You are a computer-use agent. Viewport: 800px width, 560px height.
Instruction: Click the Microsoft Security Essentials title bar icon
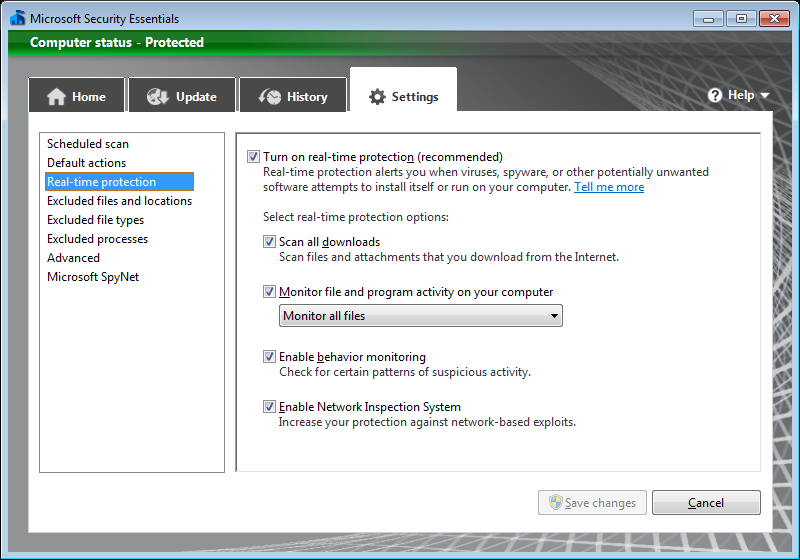17,18
